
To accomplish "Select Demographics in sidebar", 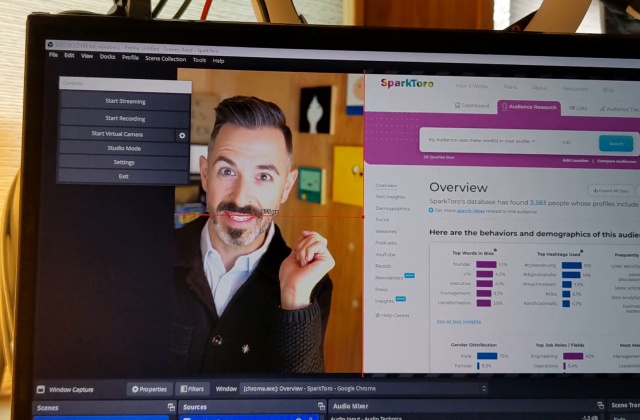I will [393, 208].
